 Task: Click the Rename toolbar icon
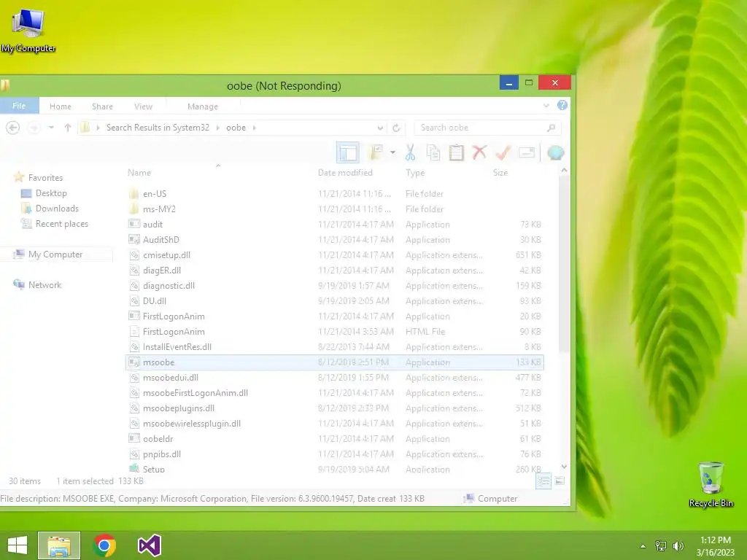point(527,153)
